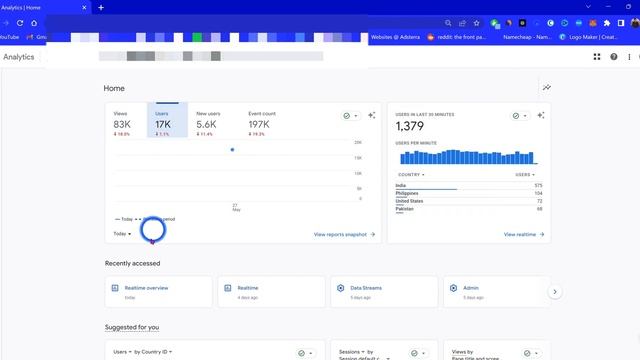Open the Logo Maker bookmark

(589, 37)
